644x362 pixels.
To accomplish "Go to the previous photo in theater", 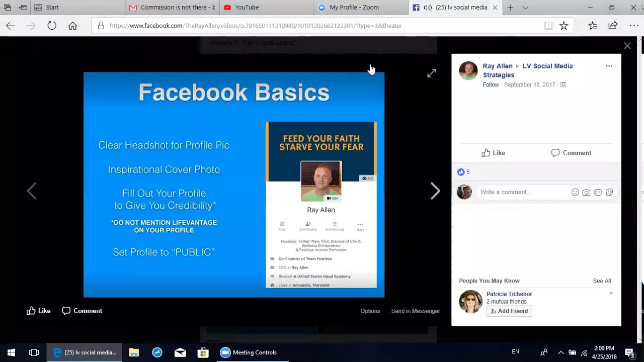I will point(32,191).
